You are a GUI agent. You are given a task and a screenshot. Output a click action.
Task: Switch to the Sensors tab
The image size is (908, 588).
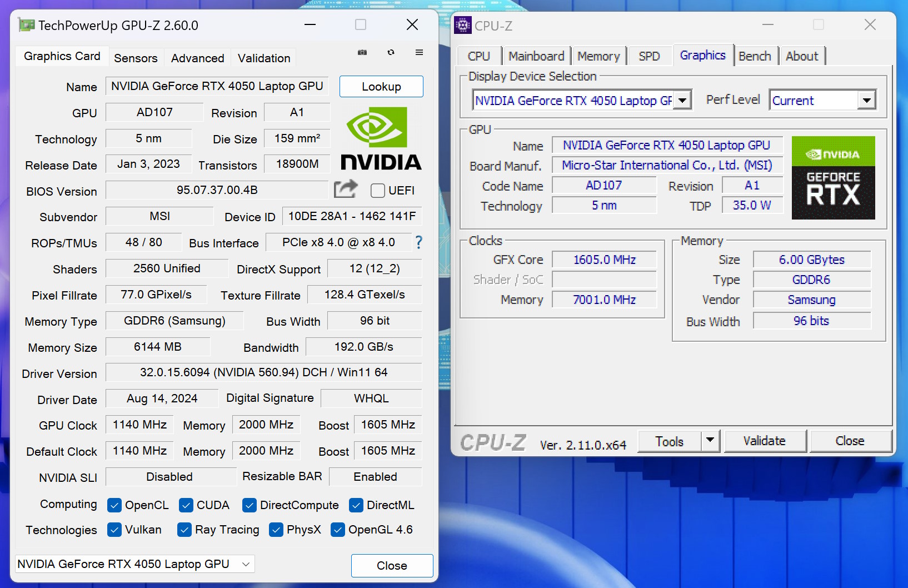click(x=136, y=58)
